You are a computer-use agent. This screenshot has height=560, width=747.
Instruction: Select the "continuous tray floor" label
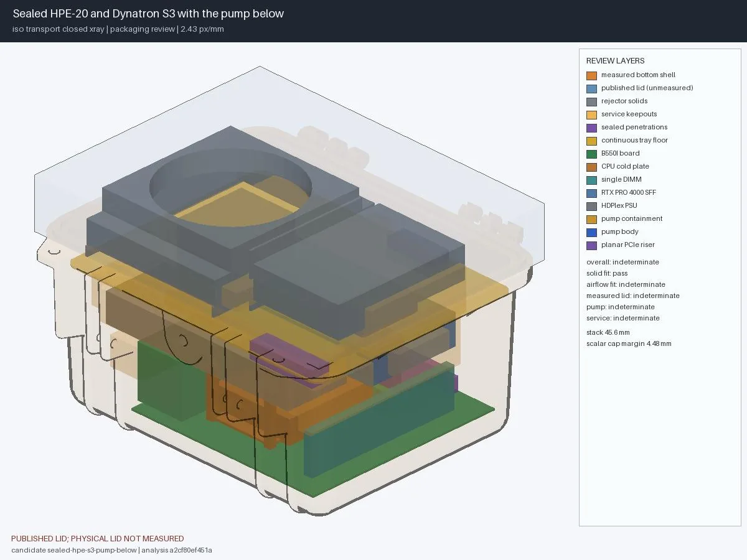(634, 140)
